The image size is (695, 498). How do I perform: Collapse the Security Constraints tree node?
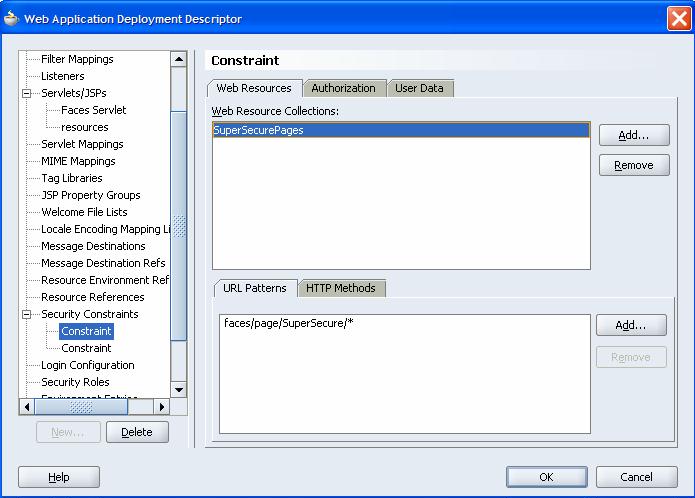pos(27,314)
